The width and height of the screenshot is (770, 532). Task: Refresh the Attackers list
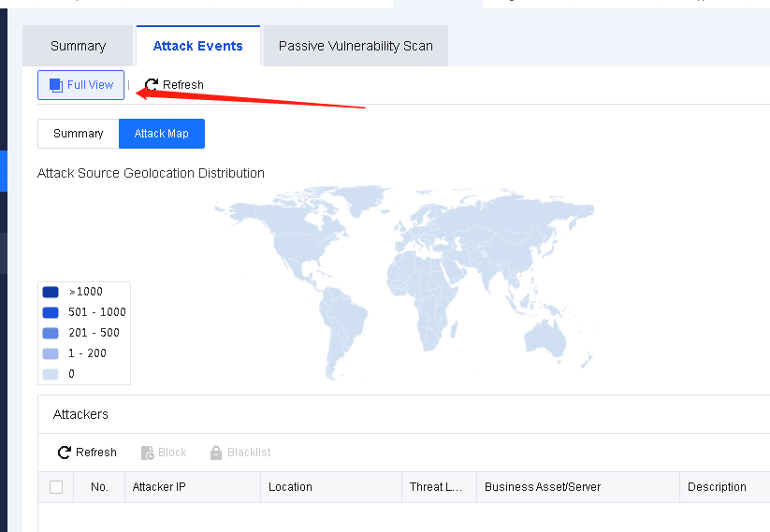[x=65, y=453]
